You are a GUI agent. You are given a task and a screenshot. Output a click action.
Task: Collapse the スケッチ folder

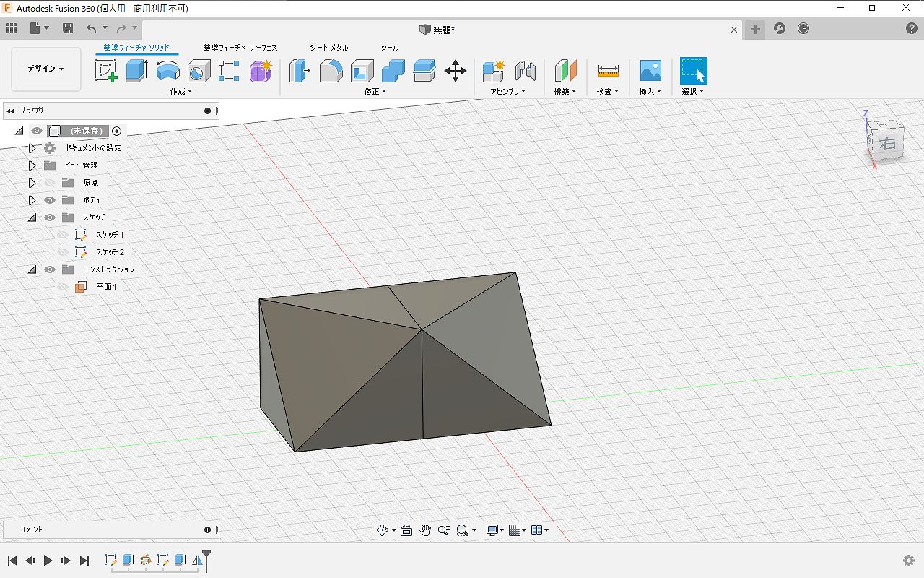pyautogui.click(x=32, y=217)
